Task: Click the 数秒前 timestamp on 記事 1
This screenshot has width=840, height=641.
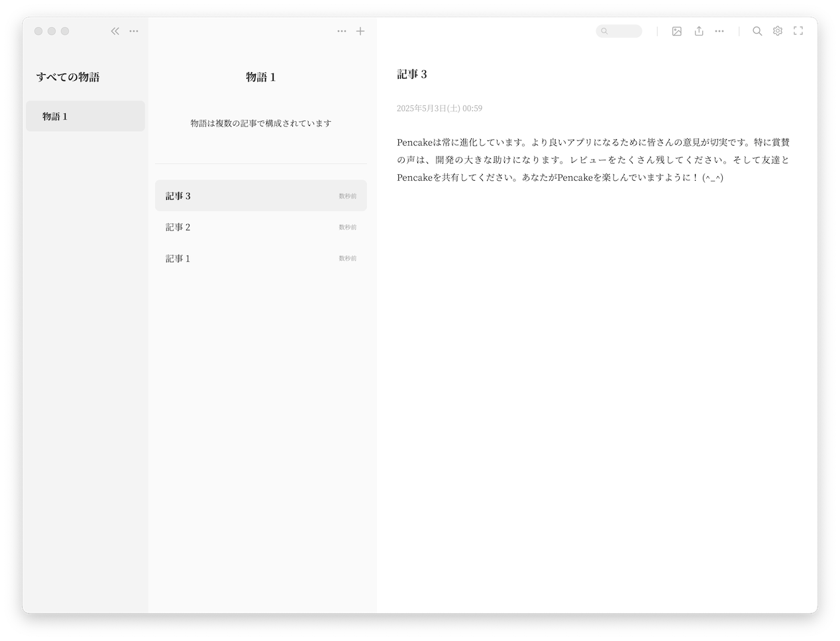Action: point(348,258)
